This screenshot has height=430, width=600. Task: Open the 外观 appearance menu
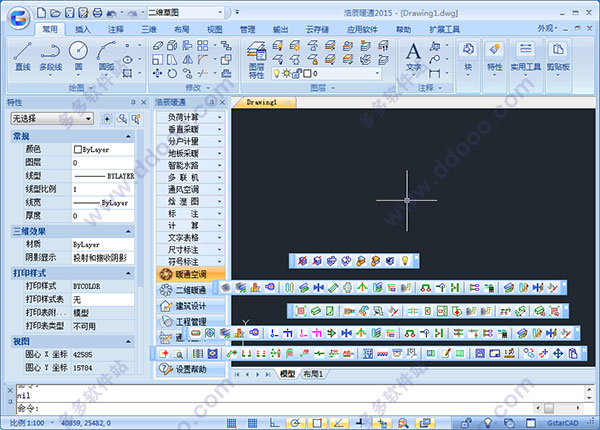pos(548,28)
